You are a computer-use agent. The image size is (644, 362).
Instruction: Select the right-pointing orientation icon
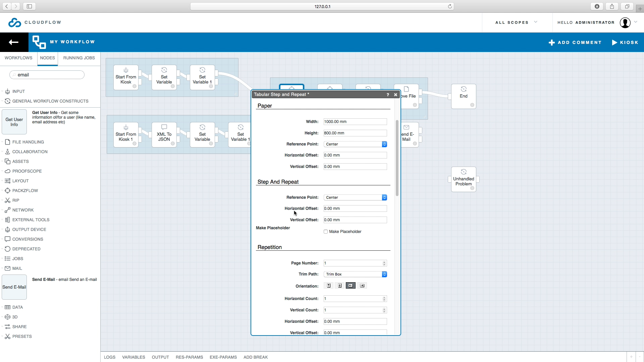coord(362,286)
